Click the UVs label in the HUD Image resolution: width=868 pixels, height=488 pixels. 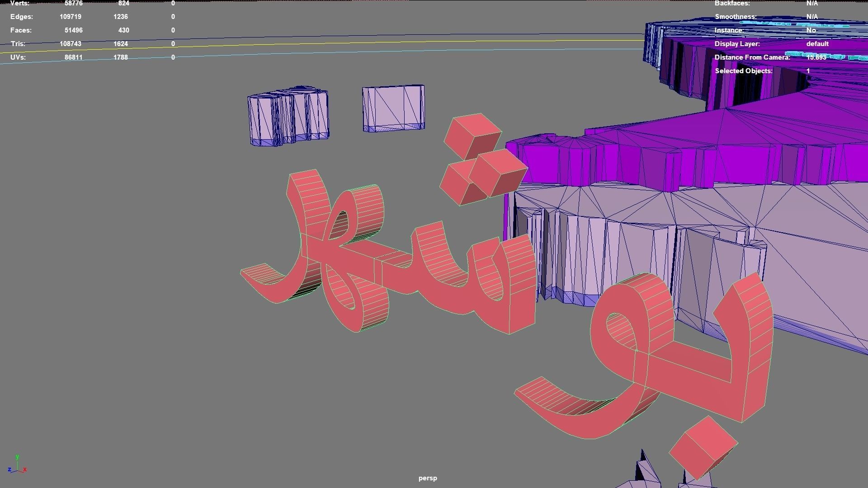(x=18, y=57)
